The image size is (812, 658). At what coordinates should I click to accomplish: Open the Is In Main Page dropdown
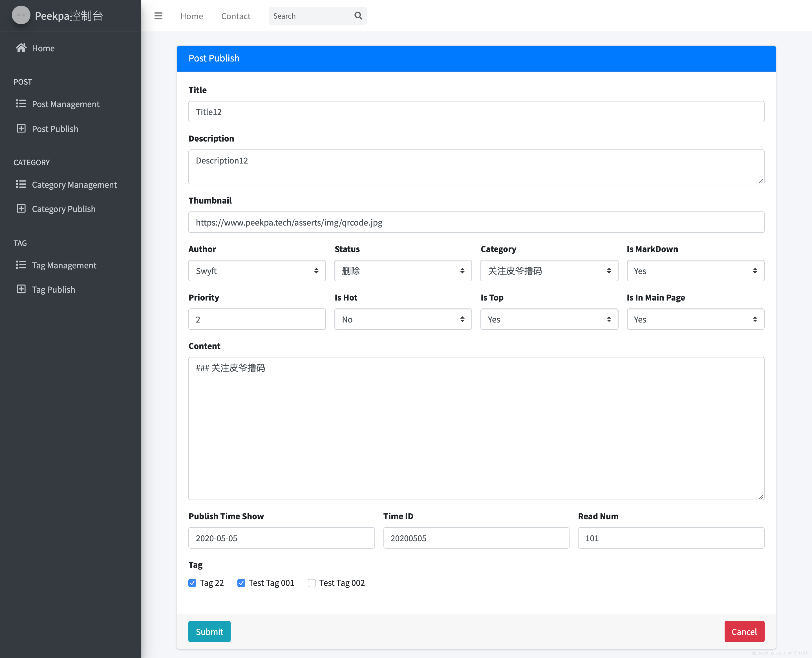click(x=695, y=319)
